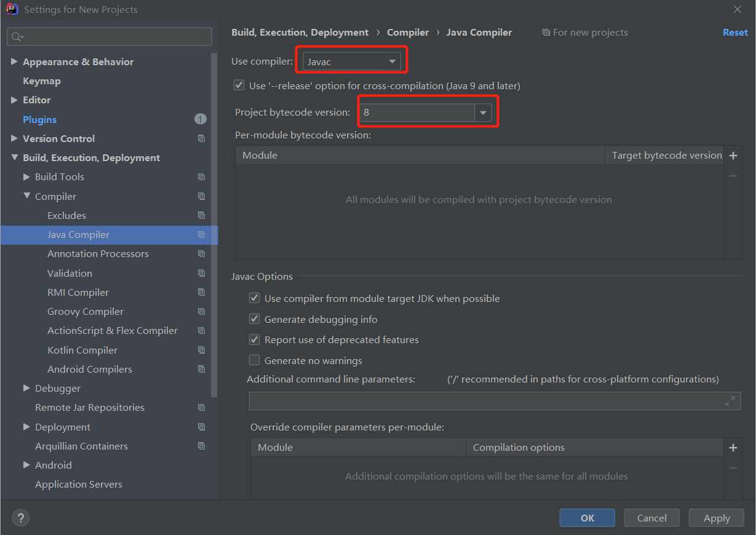Click the plugins update count badge

[201, 119]
